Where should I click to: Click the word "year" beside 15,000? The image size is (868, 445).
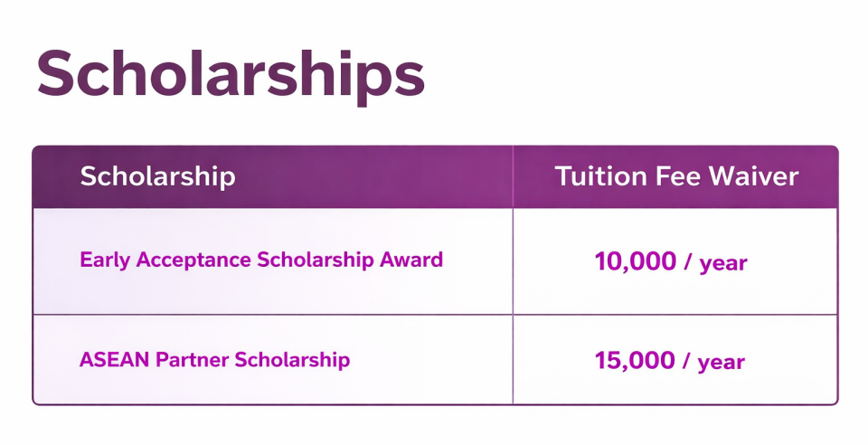pyautogui.click(x=722, y=363)
